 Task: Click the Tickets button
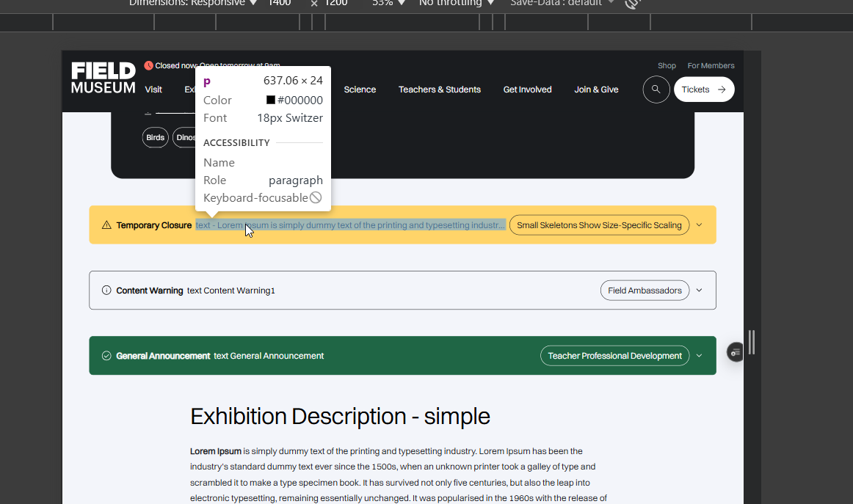[x=703, y=90]
